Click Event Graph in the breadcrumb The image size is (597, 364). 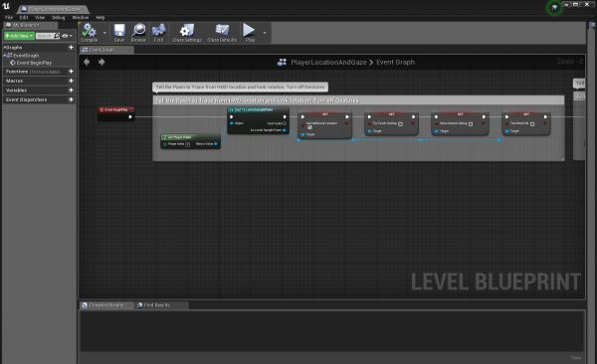pos(395,62)
